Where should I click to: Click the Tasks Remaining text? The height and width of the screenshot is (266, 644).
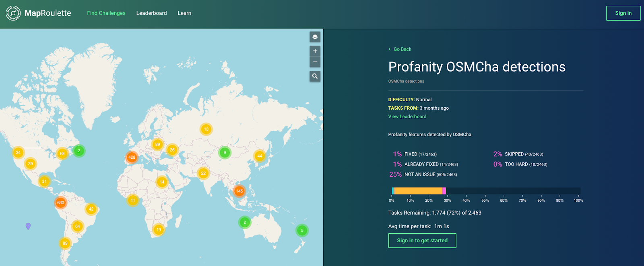click(x=435, y=213)
